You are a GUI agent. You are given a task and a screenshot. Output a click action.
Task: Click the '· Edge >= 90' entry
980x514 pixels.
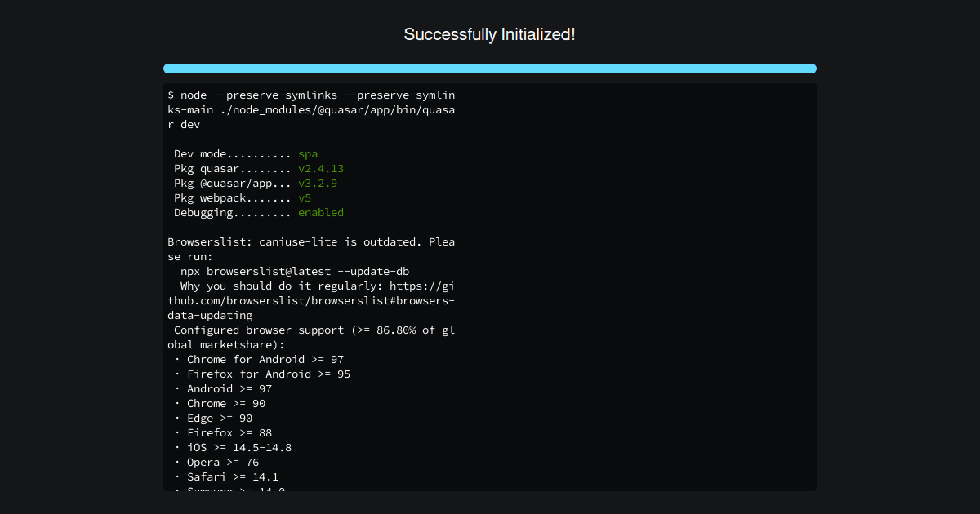(213, 418)
